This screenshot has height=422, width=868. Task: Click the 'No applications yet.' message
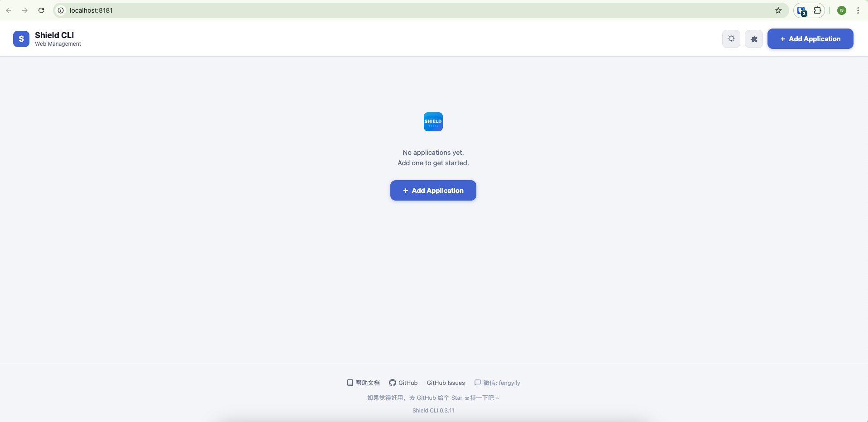[x=433, y=153]
